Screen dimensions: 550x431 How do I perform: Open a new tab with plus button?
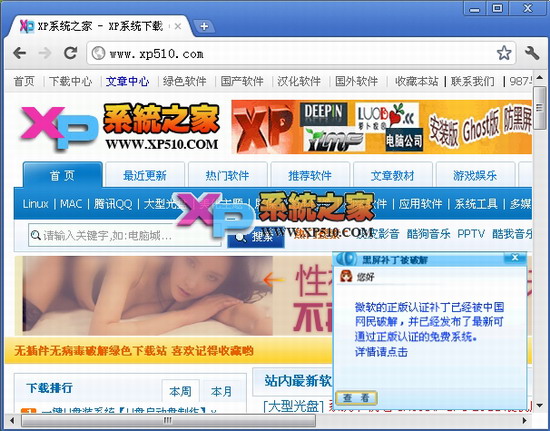204,26
